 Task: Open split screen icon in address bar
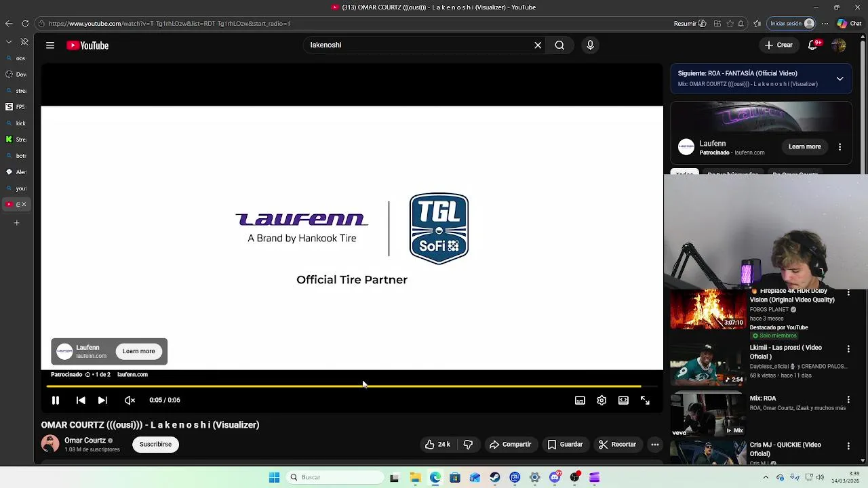tap(717, 24)
